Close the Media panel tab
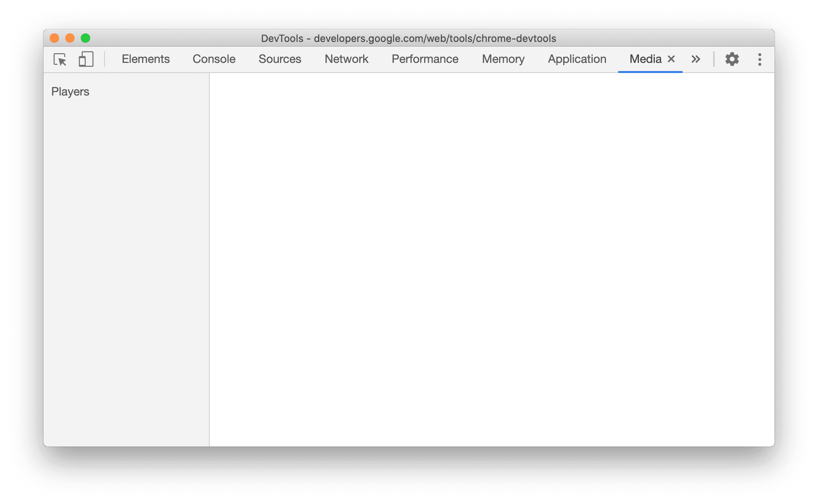 coord(671,59)
